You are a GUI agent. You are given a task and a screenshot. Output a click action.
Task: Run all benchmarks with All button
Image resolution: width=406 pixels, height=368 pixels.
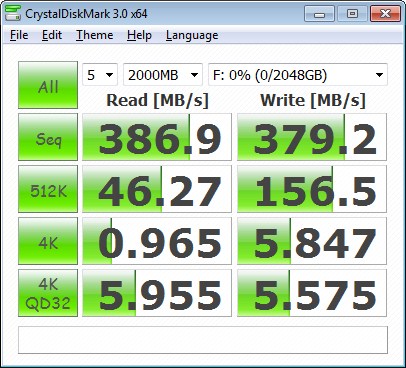48,85
